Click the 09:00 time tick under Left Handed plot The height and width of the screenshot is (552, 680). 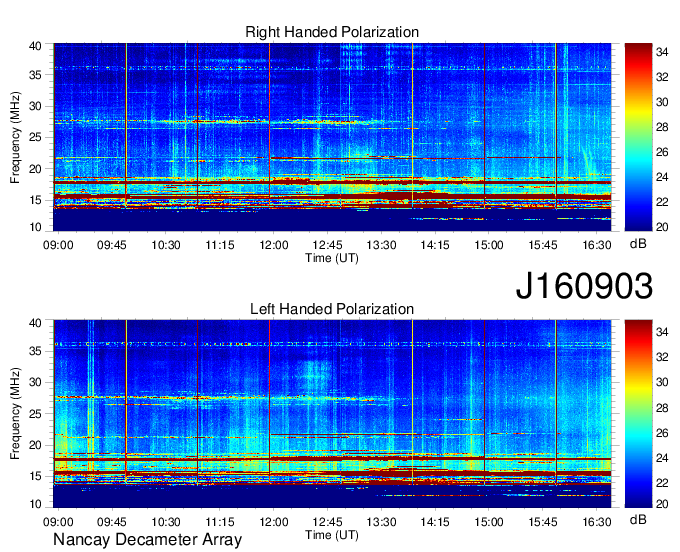tap(58, 522)
